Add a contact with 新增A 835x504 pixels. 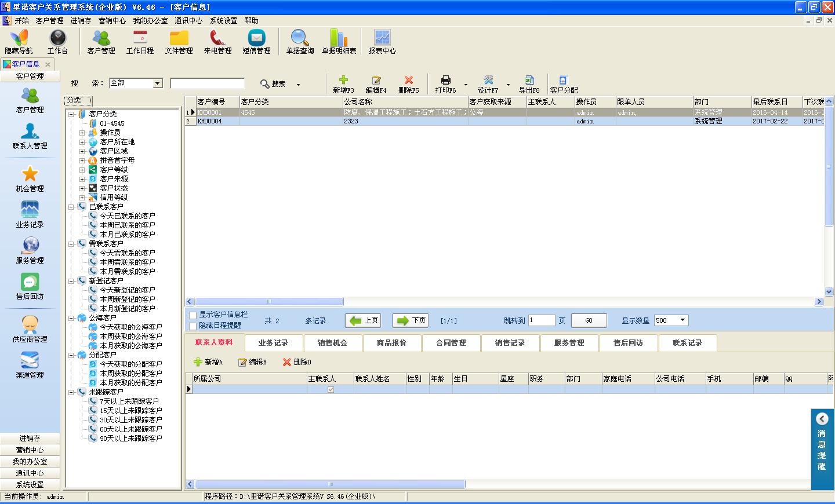tap(208, 362)
